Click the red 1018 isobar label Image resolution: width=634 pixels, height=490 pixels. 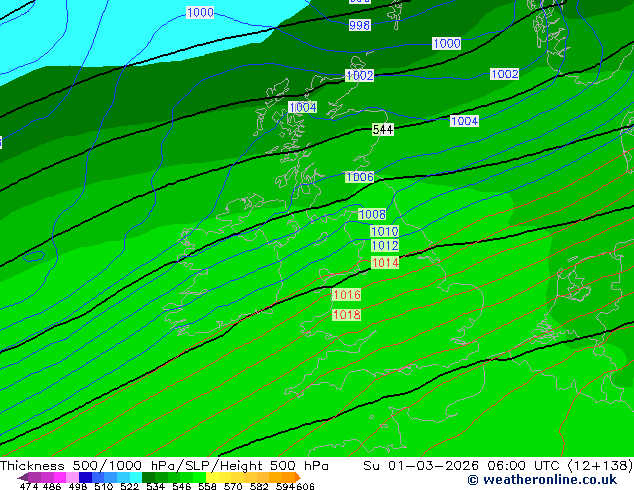(x=346, y=315)
